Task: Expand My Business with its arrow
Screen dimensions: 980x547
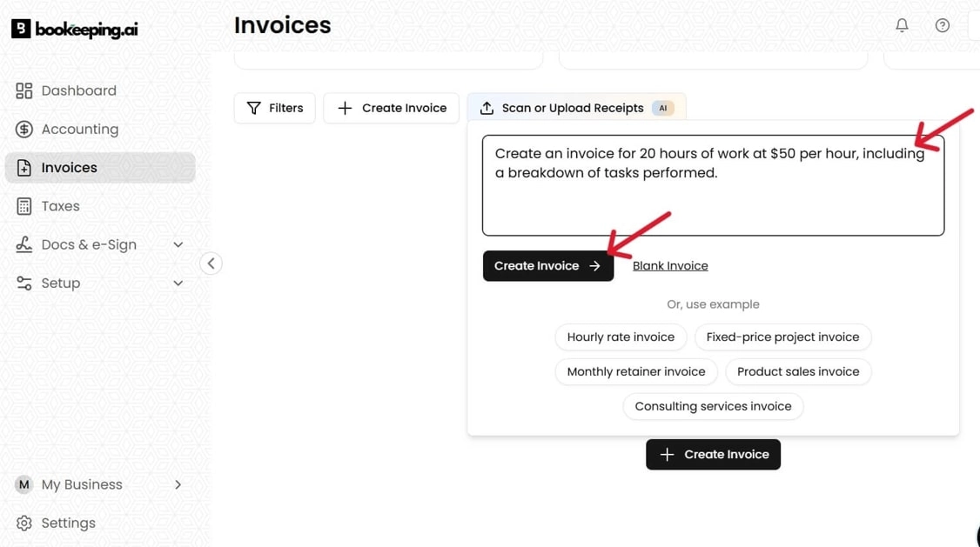Action: (178, 484)
